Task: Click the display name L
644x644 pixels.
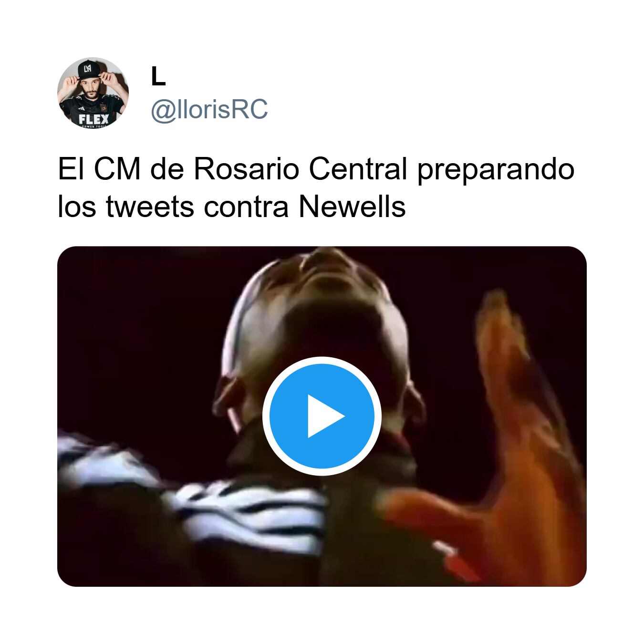Action: (158, 77)
